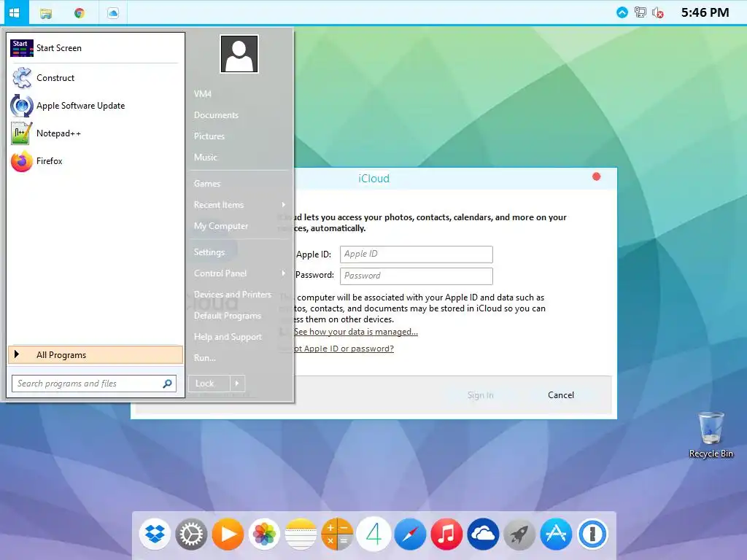747x560 pixels.
Task: Open the Dropbox dock icon
Action: click(155, 534)
